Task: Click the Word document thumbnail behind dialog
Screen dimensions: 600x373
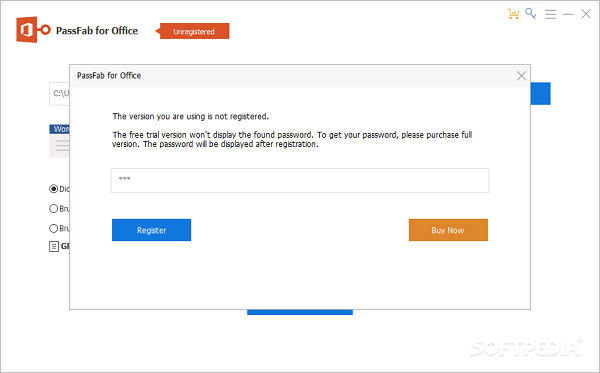Action: coord(59,141)
